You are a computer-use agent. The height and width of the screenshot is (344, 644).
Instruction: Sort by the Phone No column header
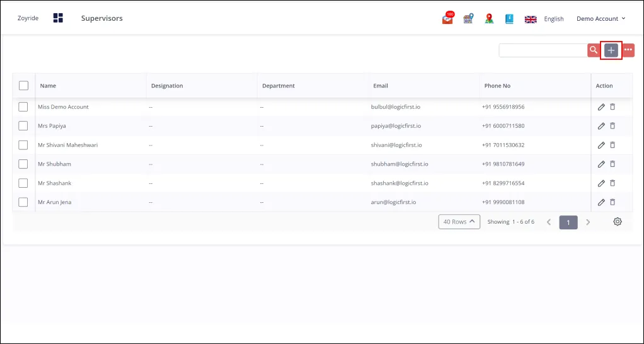pyautogui.click(x=497, y=86)
